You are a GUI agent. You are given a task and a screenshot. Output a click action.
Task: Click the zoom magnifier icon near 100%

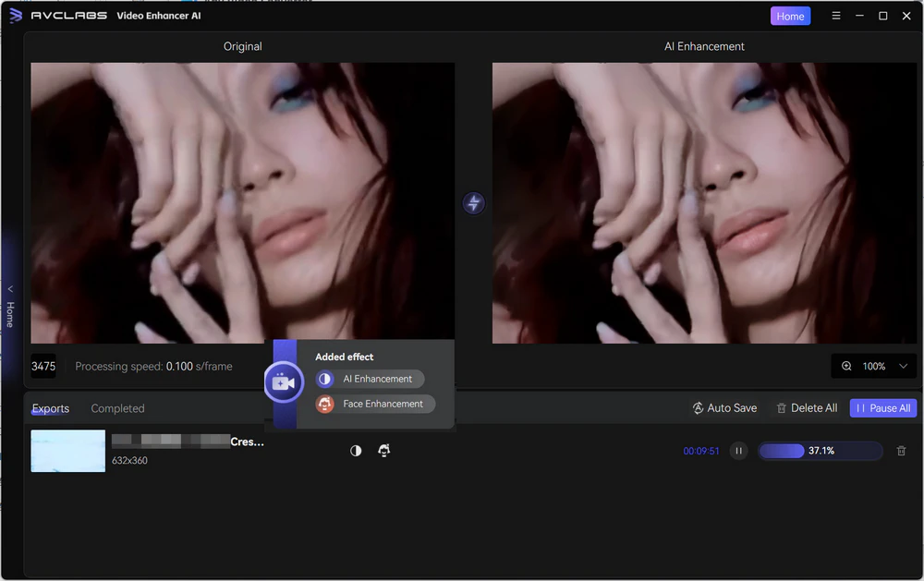pos(846,366)
